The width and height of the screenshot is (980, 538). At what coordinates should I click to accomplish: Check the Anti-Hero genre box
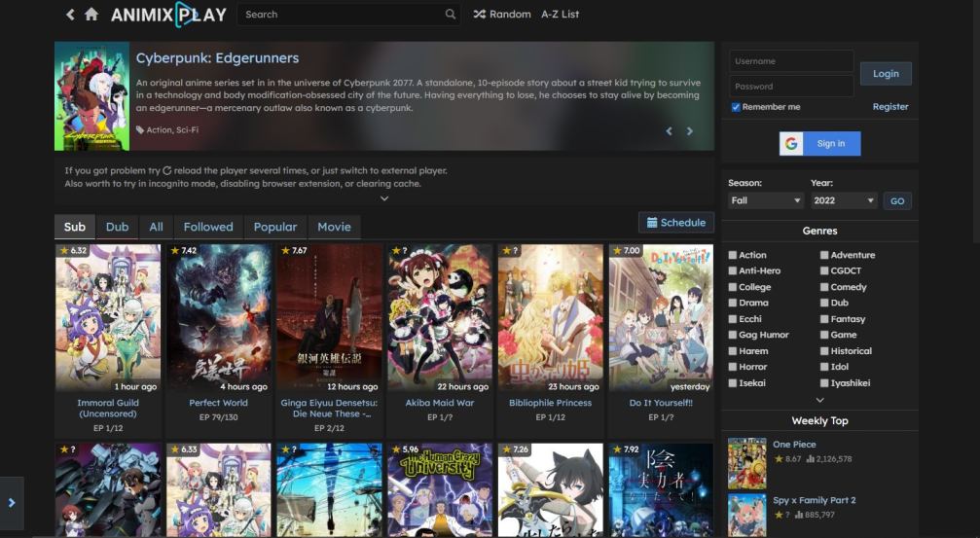coord(733,270)
